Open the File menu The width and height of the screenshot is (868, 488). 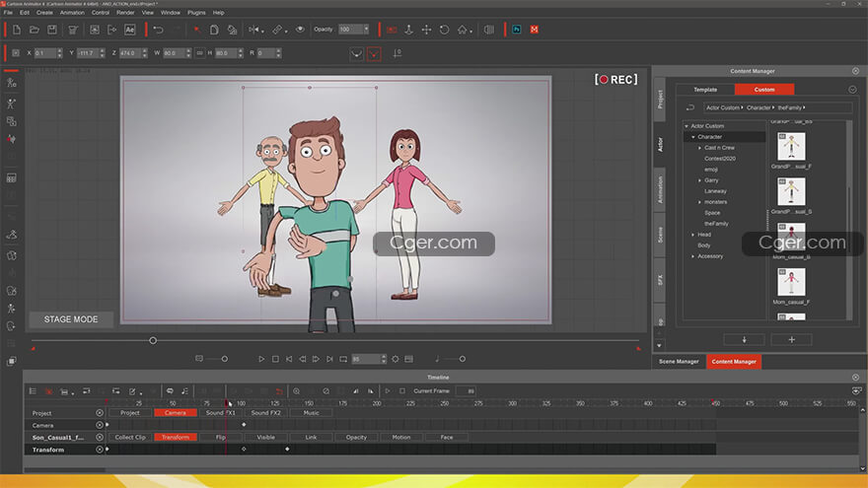pos(8,12)
